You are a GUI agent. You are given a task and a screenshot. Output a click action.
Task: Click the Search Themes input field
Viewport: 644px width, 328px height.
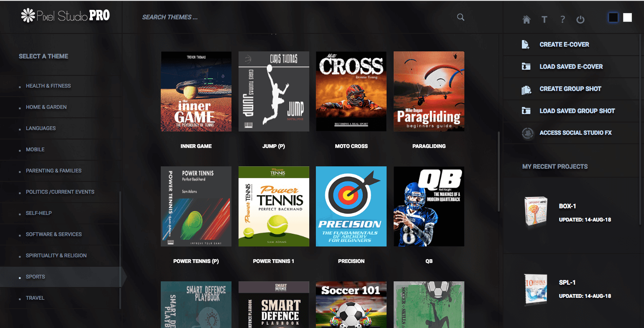(x=297, y=17)
